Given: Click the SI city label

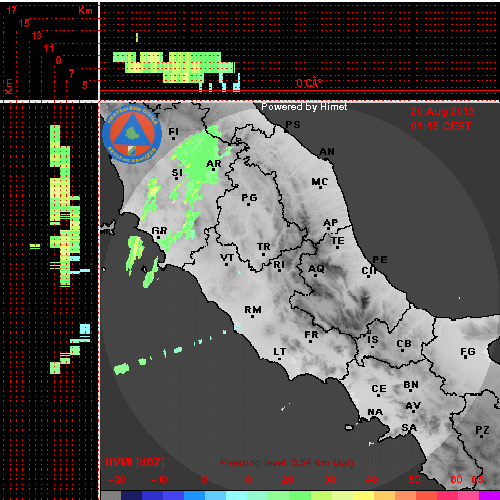Looking at the screenshot, I should 177,173.
